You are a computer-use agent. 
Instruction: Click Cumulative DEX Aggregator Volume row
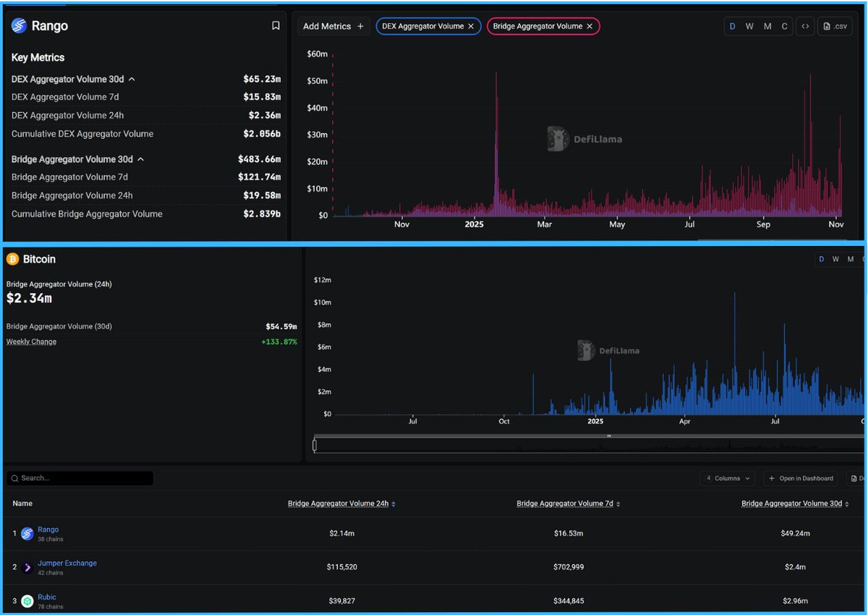point(146,134)
